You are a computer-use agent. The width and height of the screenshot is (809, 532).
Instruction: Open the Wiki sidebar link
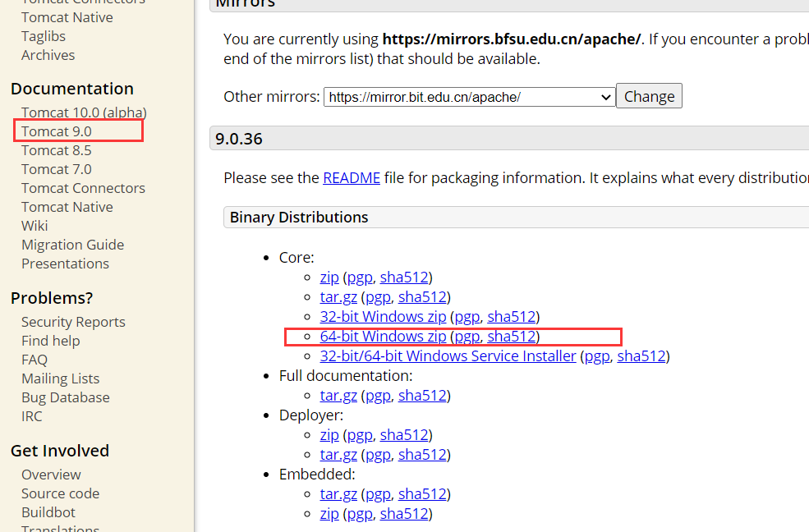click(34, 226)
